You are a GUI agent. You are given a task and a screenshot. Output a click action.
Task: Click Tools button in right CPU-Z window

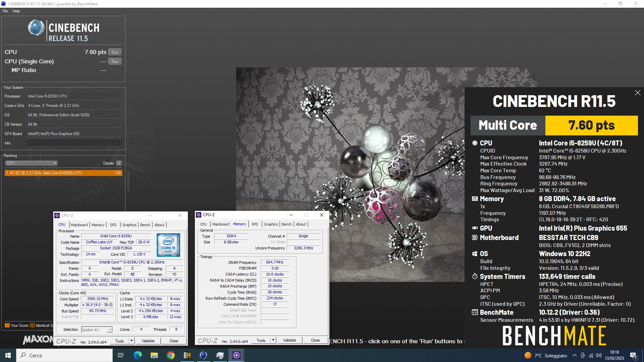pyautogui.click(x=261, y=341)
